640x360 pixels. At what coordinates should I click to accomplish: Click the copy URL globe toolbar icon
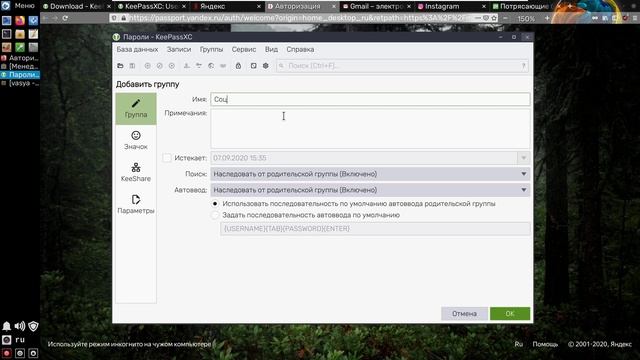(x=211, y=66)
